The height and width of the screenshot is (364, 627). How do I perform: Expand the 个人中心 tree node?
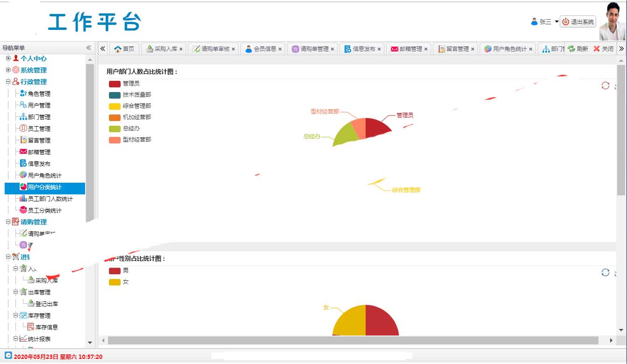click(8, 58)
